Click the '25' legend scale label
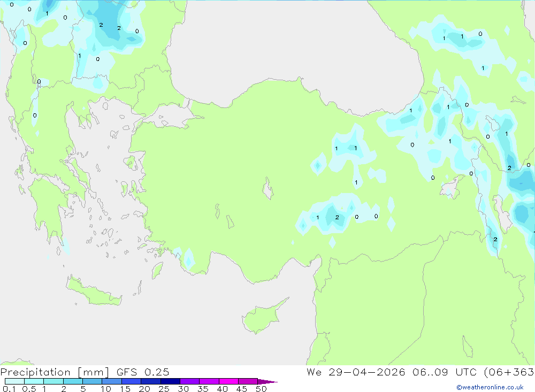535x392 pixels. 164,389
